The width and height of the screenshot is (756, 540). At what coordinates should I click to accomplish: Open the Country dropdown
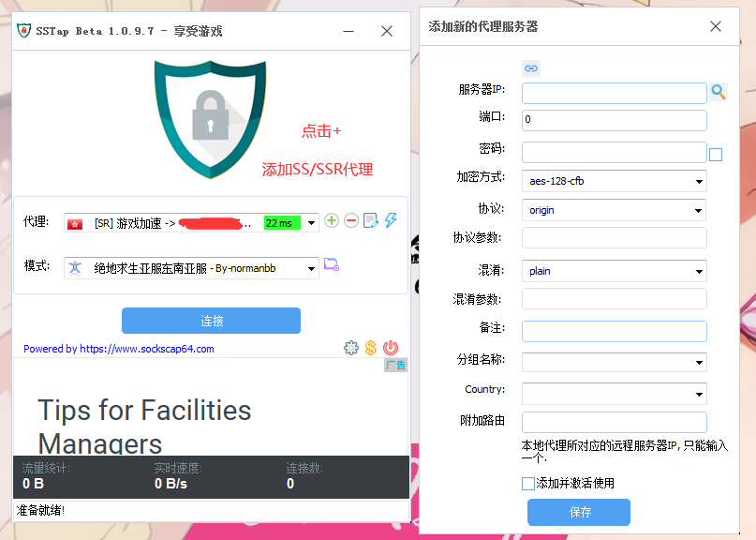click(615, 394)
